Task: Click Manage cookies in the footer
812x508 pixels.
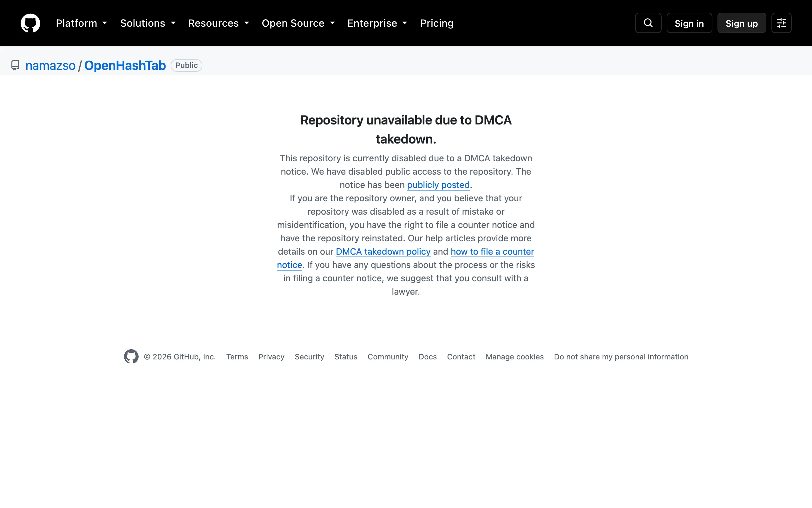Action: 514,357
